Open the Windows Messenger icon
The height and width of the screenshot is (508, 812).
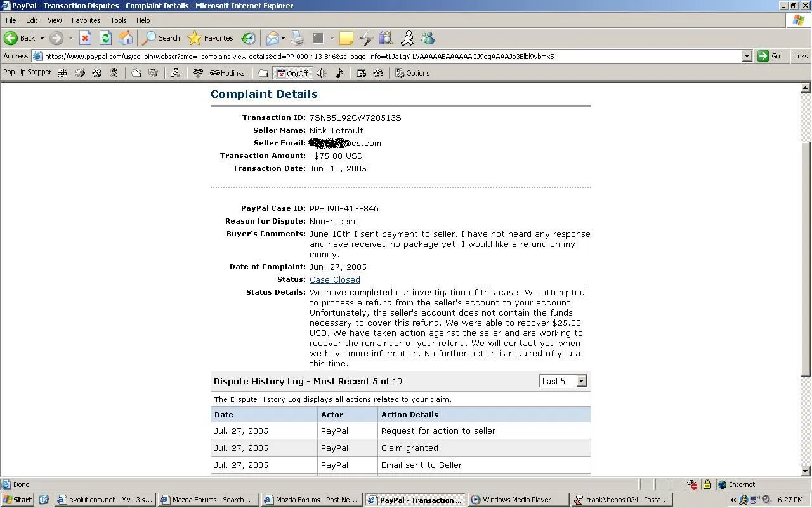pos(428,38)
